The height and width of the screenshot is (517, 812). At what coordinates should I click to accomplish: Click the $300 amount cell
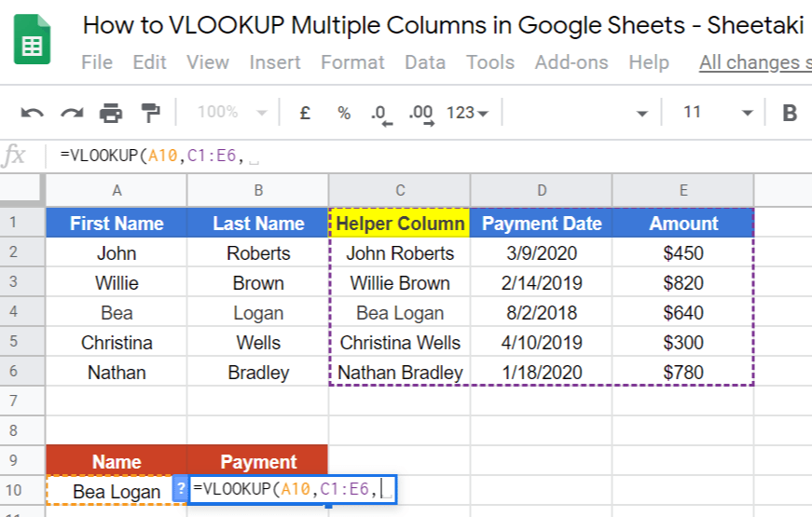pyautogui.click(x=683, y=343)
